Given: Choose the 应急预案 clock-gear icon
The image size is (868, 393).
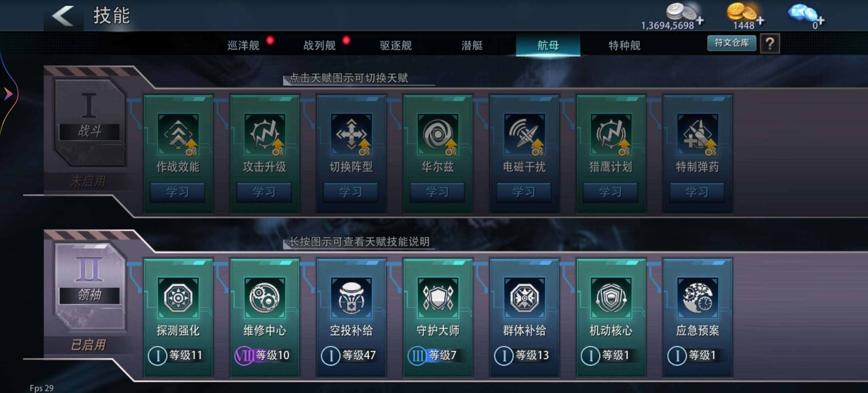Looking at the screenshot, I should coord(697,298).
